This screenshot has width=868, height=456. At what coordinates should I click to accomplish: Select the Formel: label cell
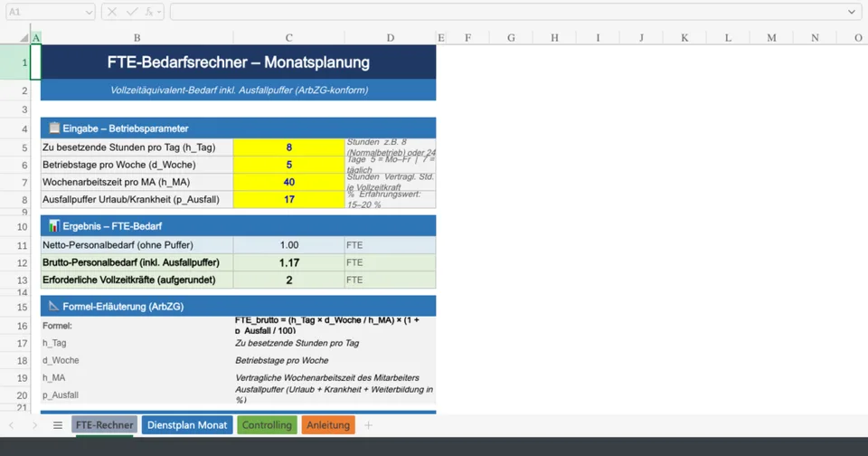click(137, 326)
